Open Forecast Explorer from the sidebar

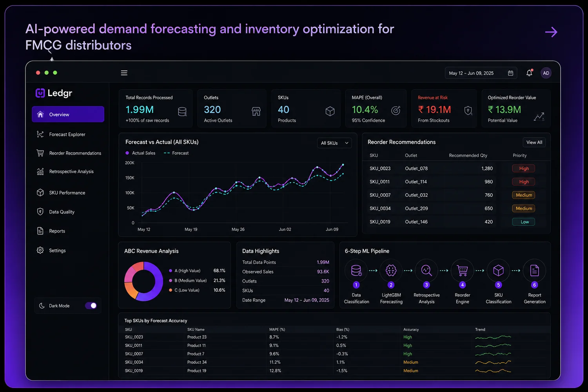coord(67,134)
